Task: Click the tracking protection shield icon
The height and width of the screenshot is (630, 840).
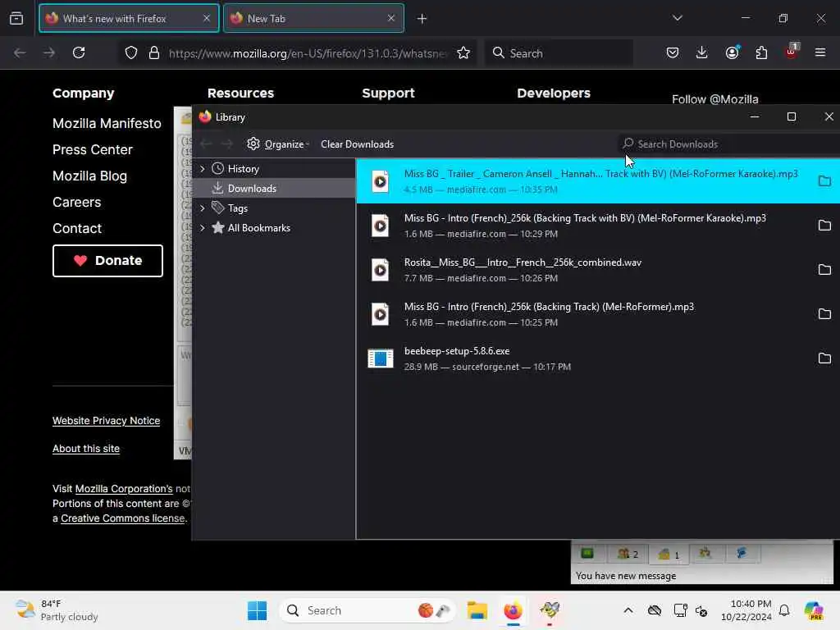Action: point(131,52)
